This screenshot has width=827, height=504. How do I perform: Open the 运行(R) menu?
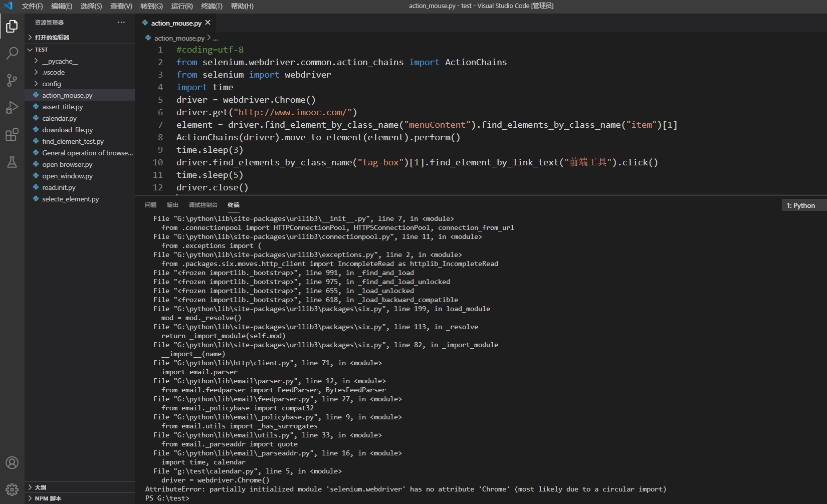tap(182, 6)
